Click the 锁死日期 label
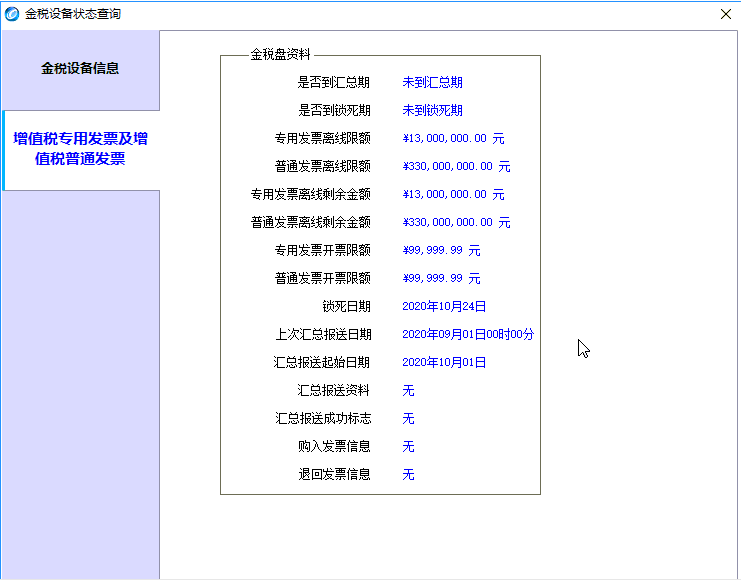 346,306
